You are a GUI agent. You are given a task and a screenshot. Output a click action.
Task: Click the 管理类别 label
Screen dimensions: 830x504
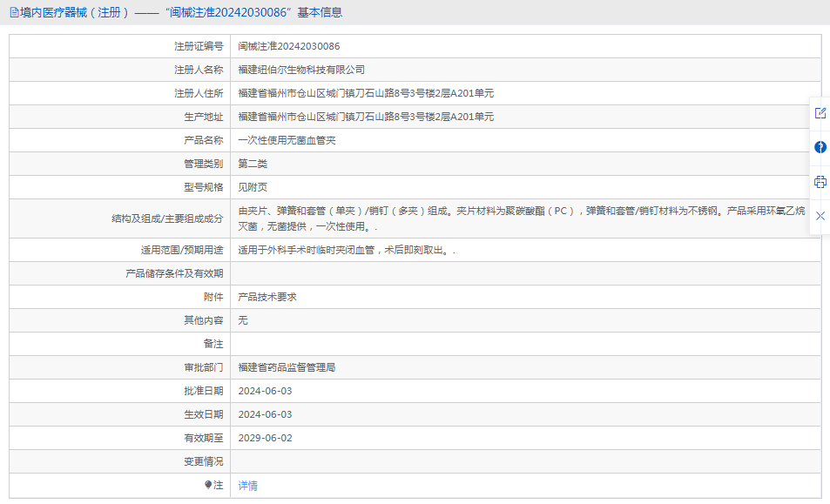pyautogui.click(x=203, y=164)
